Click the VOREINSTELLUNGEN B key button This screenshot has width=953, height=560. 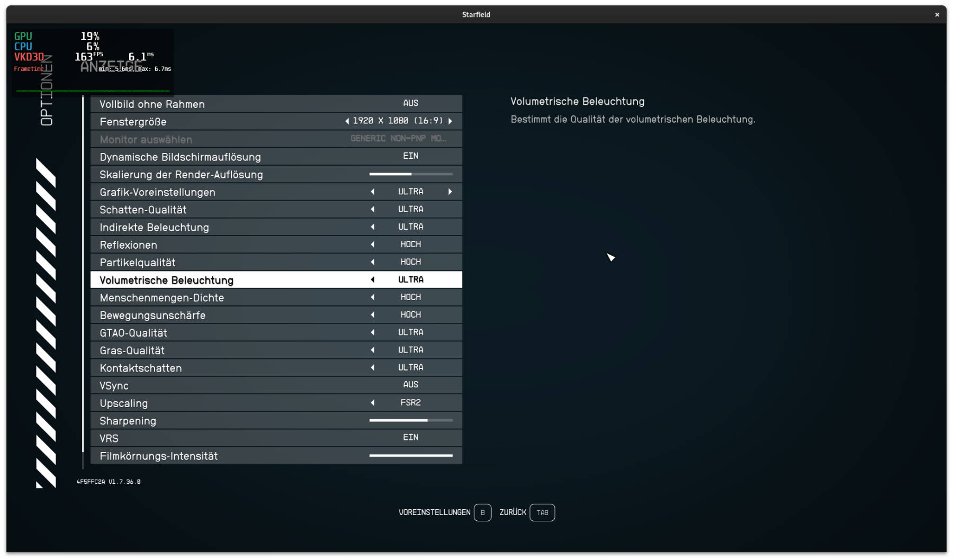pyautogui.click(x=482, y=512)
